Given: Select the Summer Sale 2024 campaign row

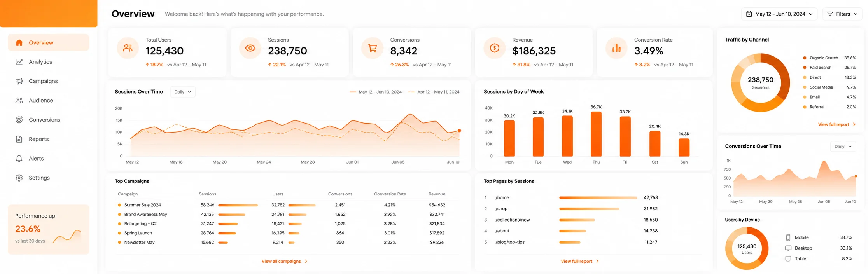Looking at the screenshot, I should [288, 205].
